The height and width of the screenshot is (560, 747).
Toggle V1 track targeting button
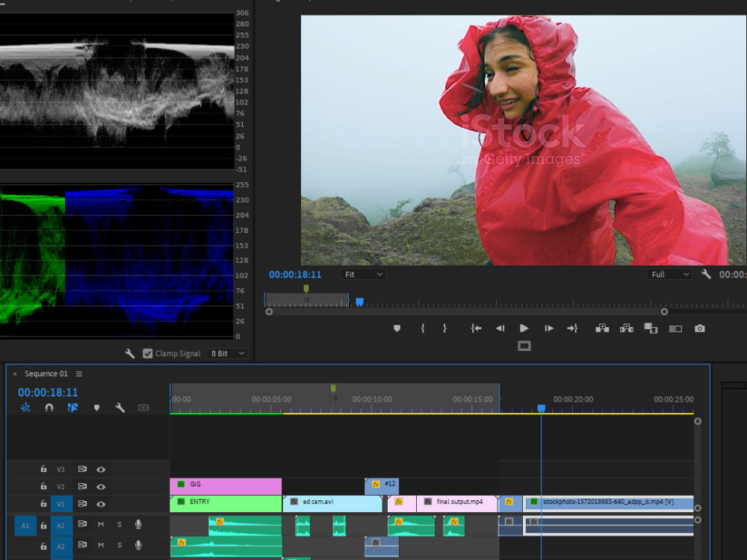click(61, 504)
